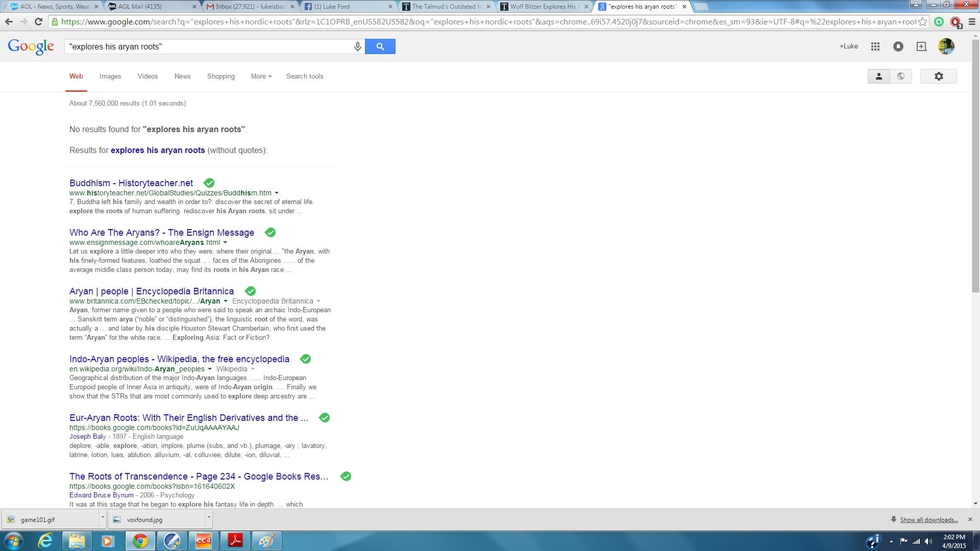This screenshot has width=980, height=551.
Task: Open Google notifications bell
Action: tap(898, 46)
